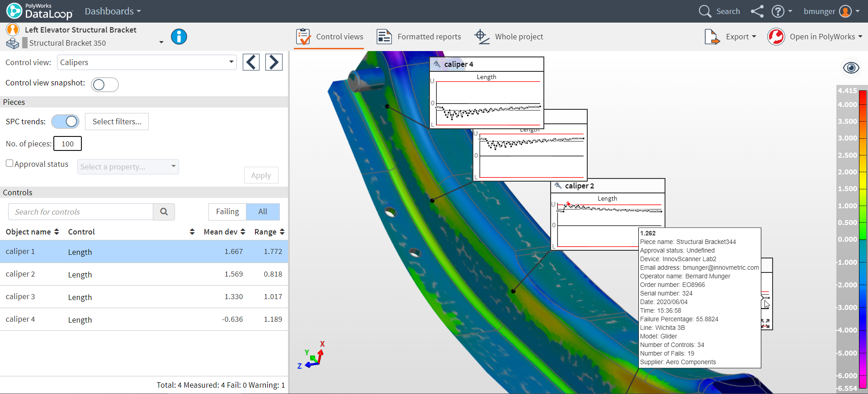Click the magnifier search controls button
Image resolution: width=868 pixels, height=394 pixels.
(x=164, y=211)
